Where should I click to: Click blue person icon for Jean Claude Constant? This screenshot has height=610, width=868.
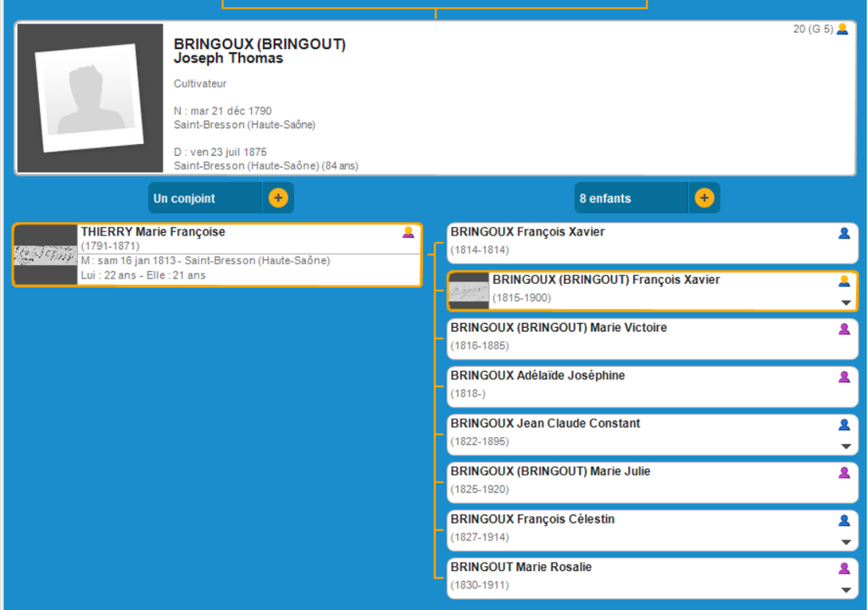coord(844,424)
